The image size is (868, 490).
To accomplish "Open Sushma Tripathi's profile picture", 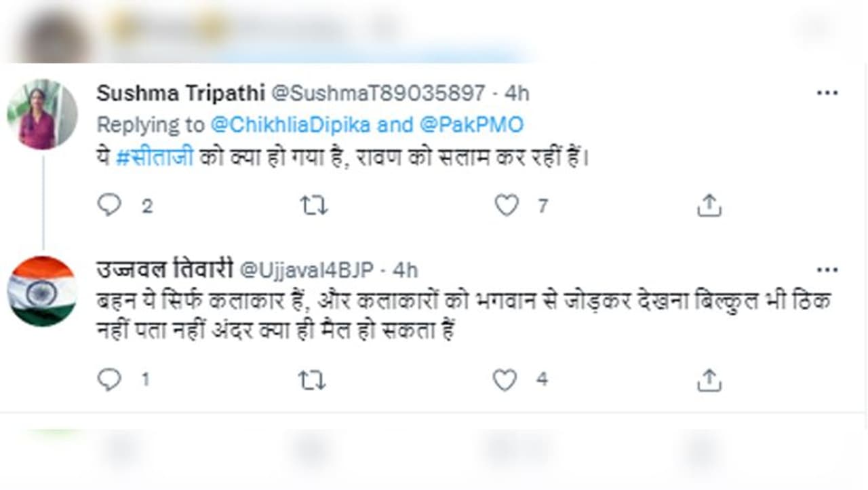I will pos(41,115).
